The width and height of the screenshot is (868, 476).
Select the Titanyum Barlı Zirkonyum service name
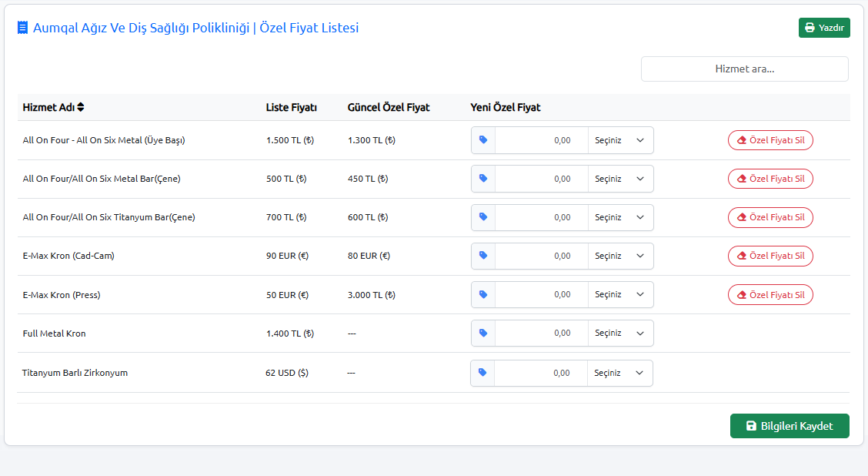coord(75,373)
